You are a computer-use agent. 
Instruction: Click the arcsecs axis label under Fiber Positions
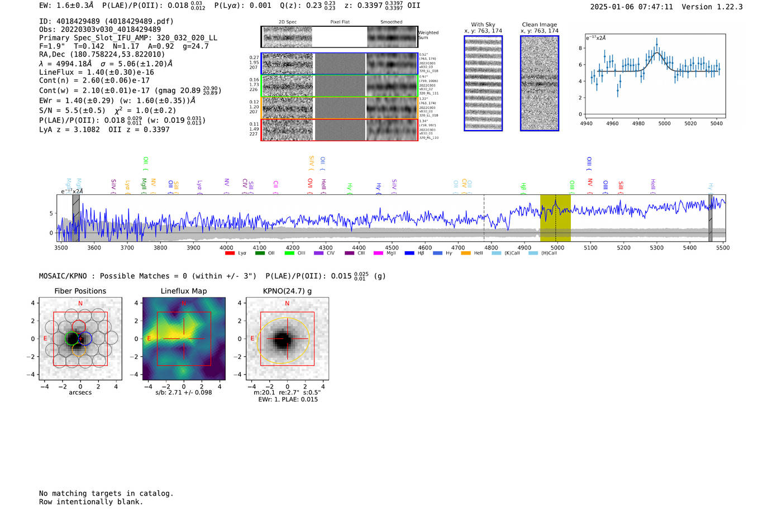pyautogui.click(x=80, y=392)
